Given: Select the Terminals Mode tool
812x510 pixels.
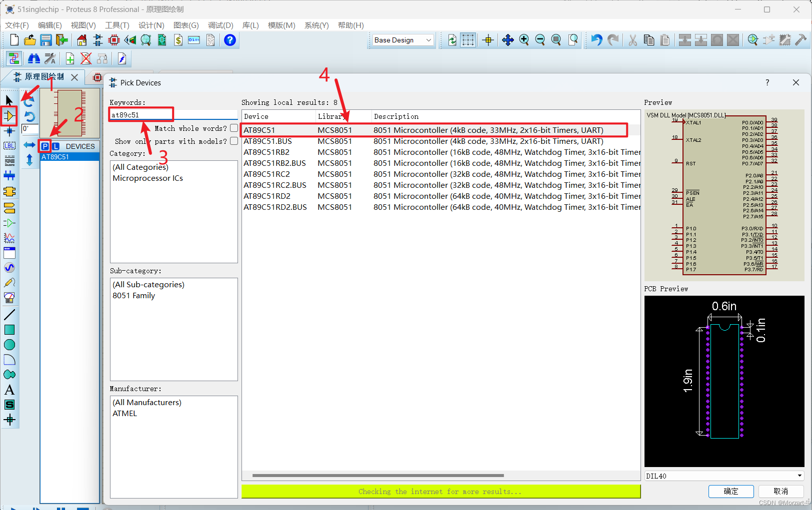Looking at the screenshot, I should [x=9, y=207].
